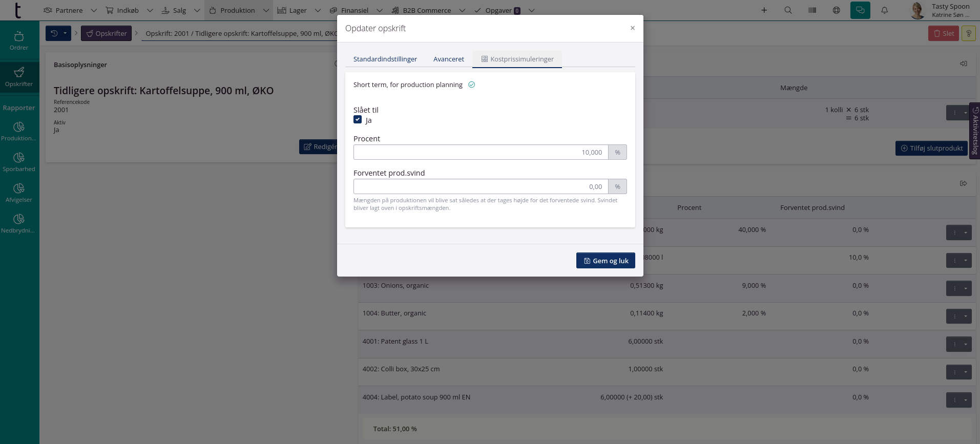Expand the Produktion menu chevron
Screen dimensions: 980x444
pyautogui.click(x=266, y=10)
